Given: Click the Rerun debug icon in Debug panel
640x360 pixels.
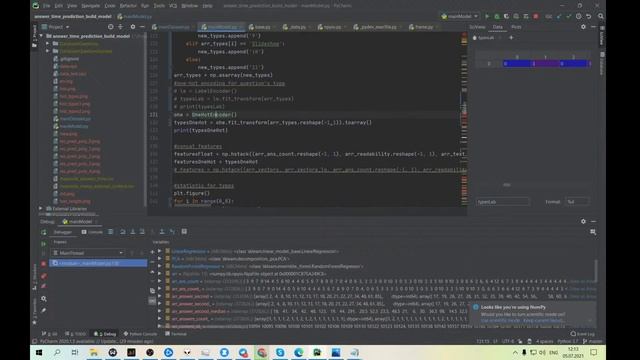Looking at the screenshot, I should (44, 232).
